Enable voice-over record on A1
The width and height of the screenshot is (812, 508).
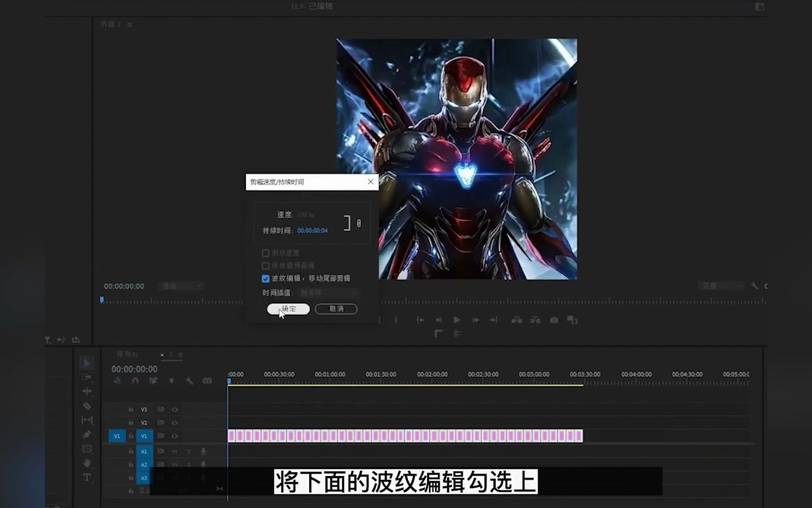pyautogui.click(x=203, y=451)
